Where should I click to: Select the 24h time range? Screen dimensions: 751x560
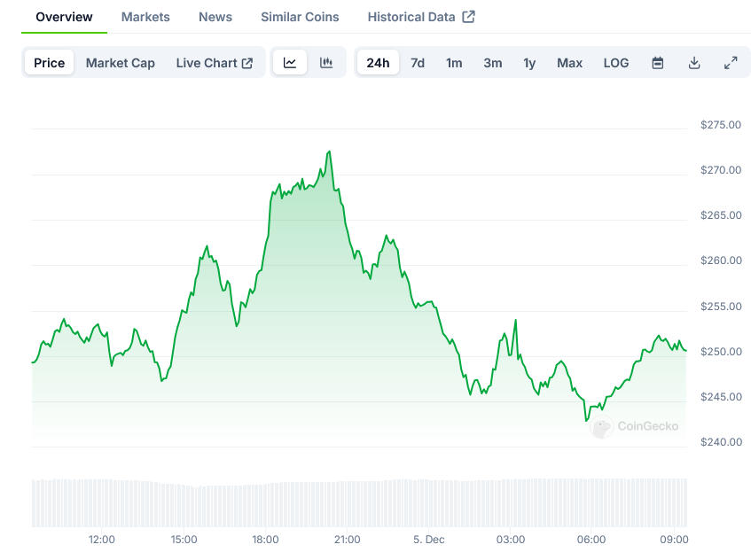pyautogui.click(x=378, y=63)
